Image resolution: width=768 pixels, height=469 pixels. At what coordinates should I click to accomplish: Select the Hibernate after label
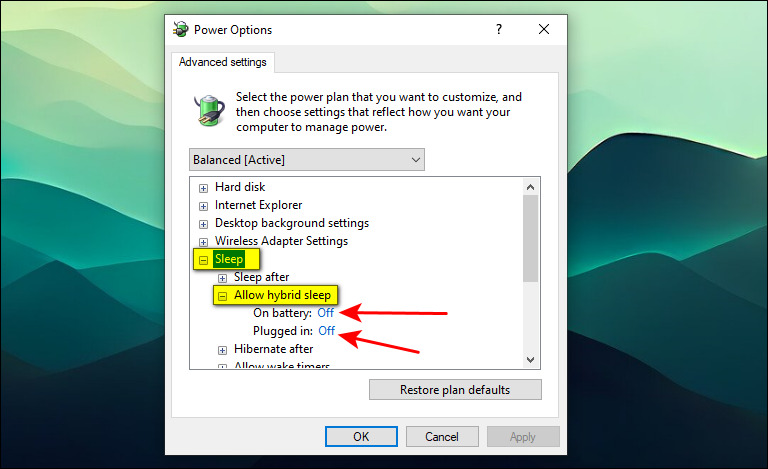[x=273, y=349]
